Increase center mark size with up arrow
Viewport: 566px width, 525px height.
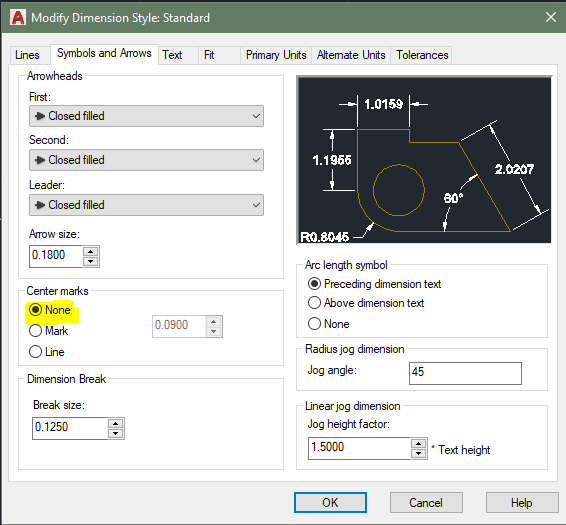point(214,322)
